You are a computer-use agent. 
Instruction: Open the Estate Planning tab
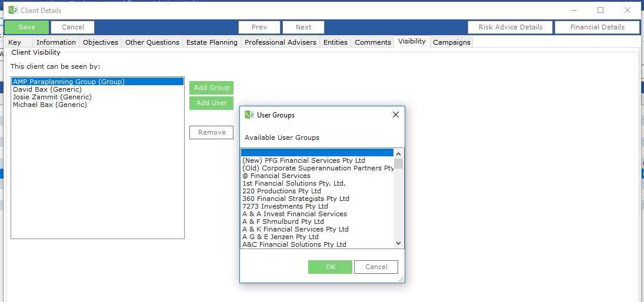(212, 42)
